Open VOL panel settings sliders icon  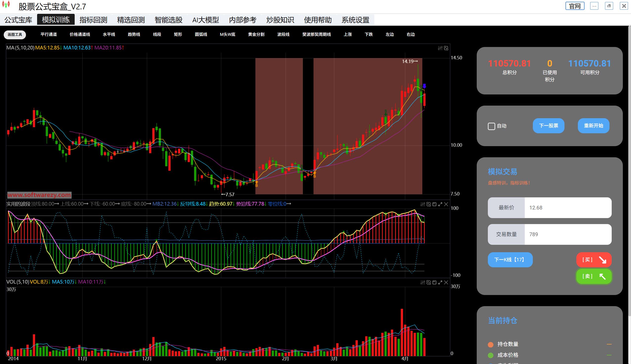pyautogui.click(x=423, y=282)
